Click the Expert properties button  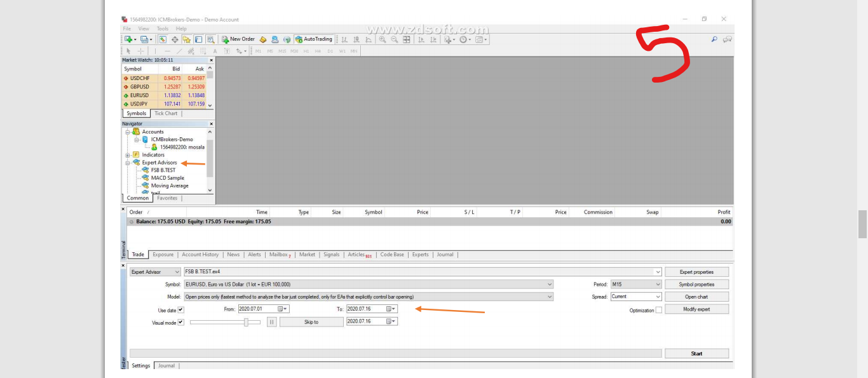pyautogui.click(x=696, y=272)
